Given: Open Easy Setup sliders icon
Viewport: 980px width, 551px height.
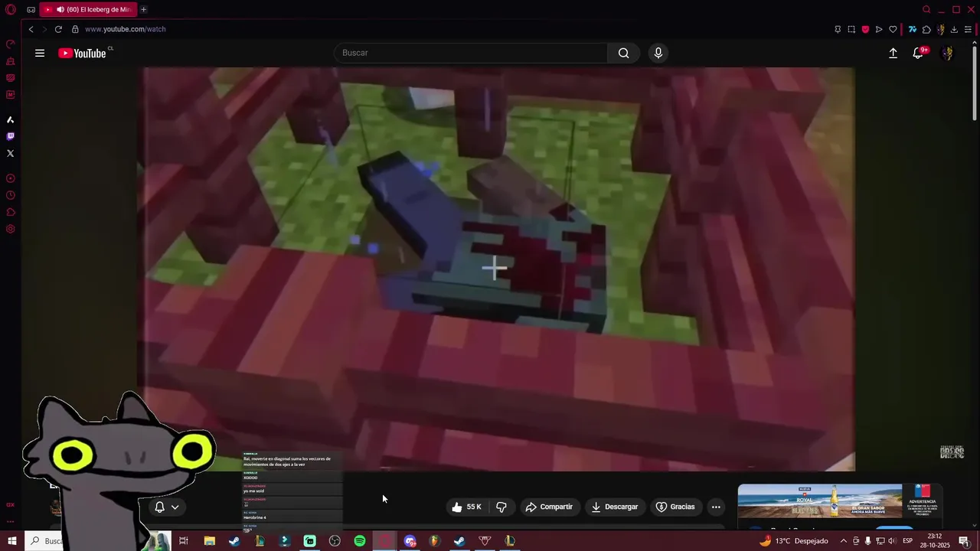Looking at the screenshot, I should pos(968,29).
